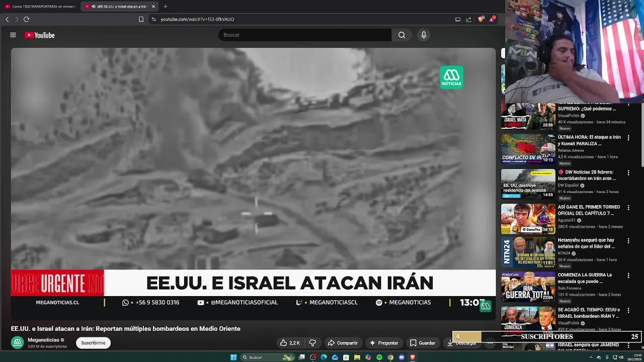Image resolution: width=644 pixels, height=362 pixels.
Task: Switch to the Como TELETRANSPORTARSE en minecraft tab
Action: point(40,7)
